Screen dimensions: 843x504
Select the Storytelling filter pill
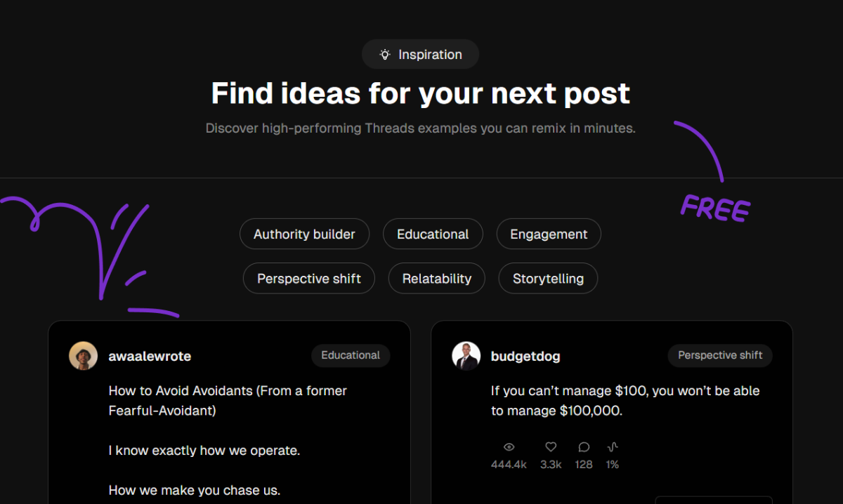point(548,278)
